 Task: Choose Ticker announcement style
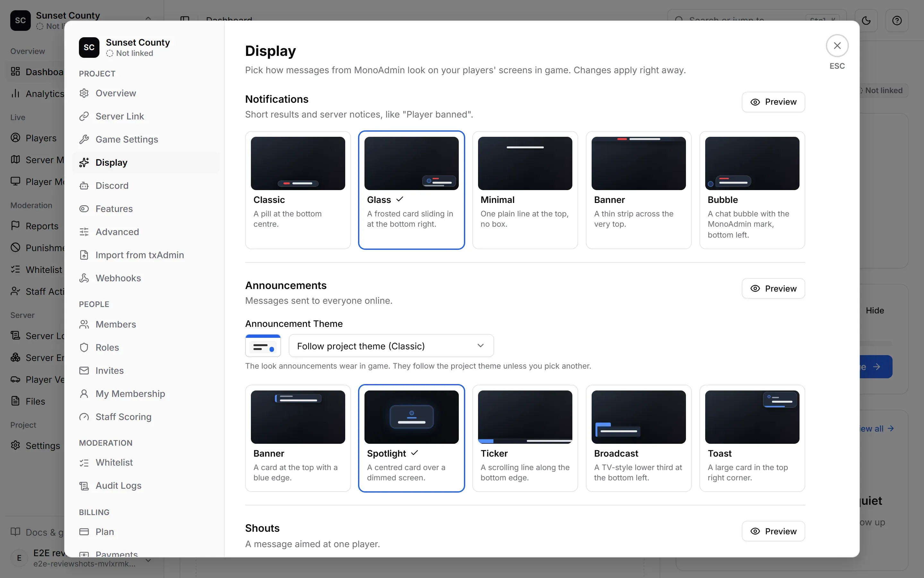(x=525, y=438)
